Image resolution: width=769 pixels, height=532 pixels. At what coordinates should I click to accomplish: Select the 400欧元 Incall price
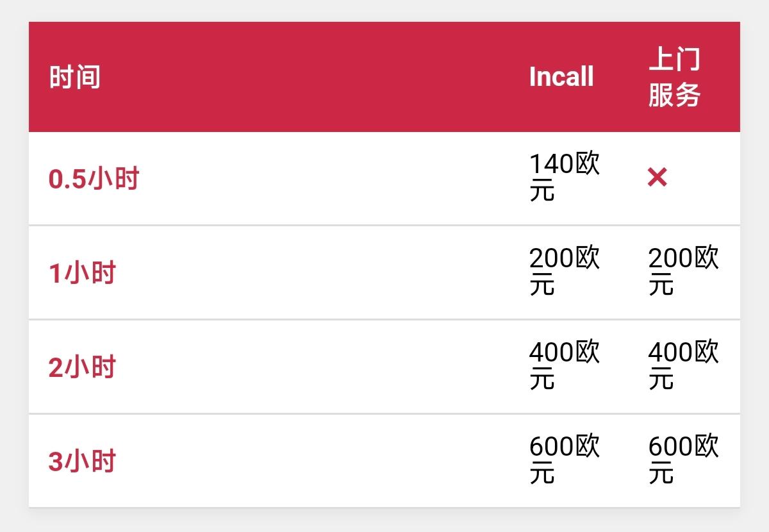click(565, 366)
